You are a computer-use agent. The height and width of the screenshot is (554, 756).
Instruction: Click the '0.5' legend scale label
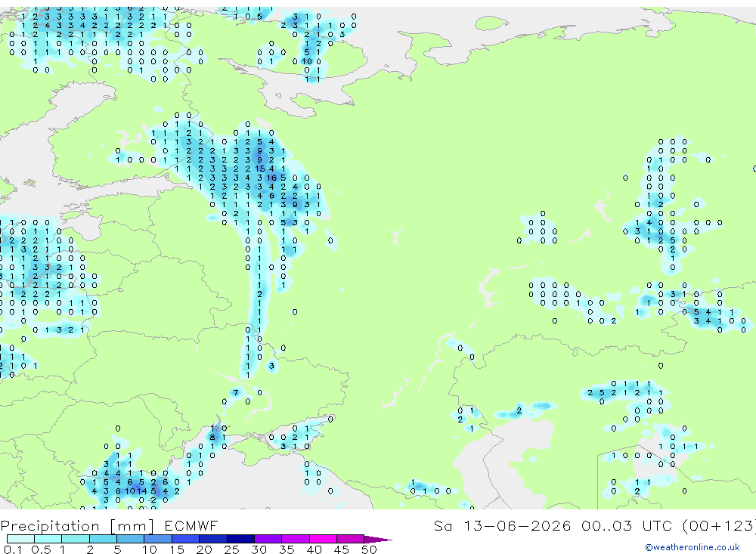pos(41,549)
